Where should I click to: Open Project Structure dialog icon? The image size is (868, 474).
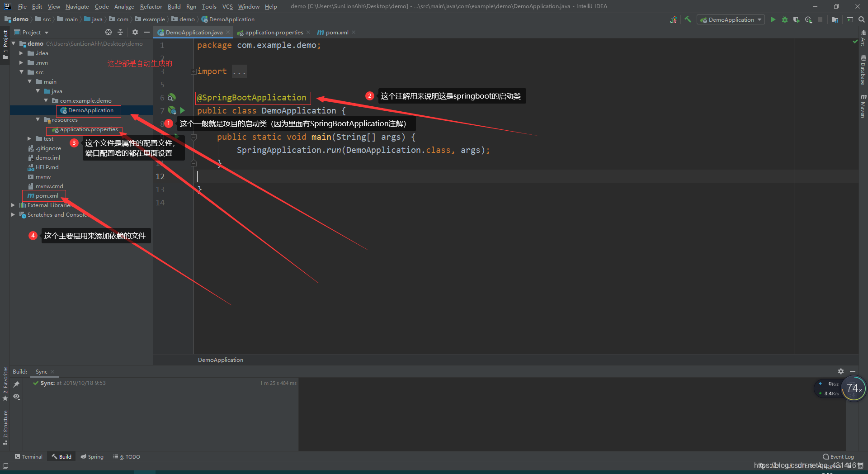(835, 19)
